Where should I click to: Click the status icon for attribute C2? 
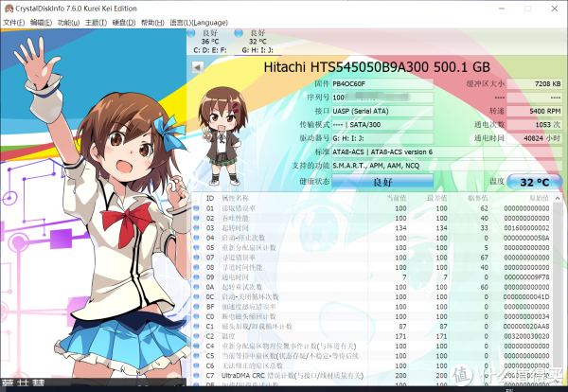point(196,336)
